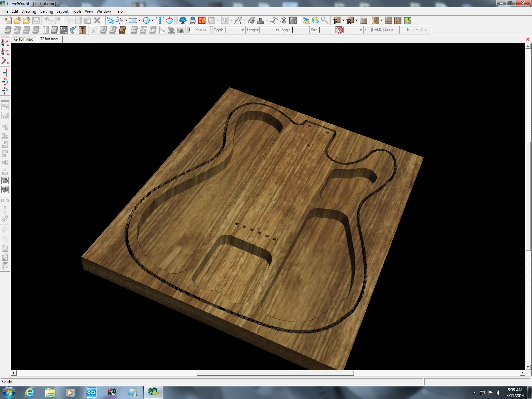Click the size aspect lock icon
The image size is (532, 399).
point(339,30)
